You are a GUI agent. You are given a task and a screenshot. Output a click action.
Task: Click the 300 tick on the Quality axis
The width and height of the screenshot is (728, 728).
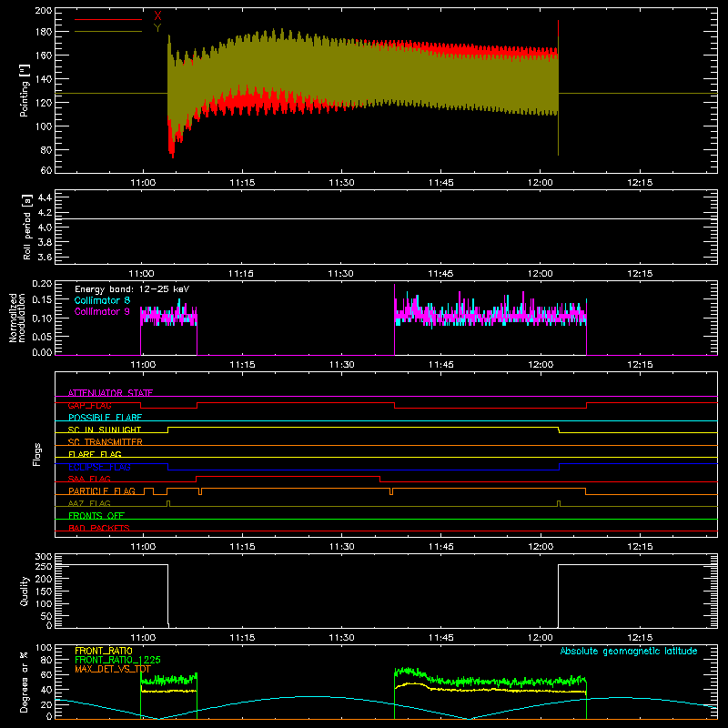coord(44,556)
